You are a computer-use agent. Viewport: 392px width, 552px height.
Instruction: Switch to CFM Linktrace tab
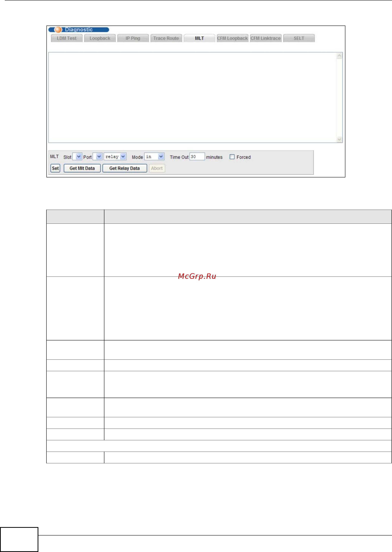point(266,38)
